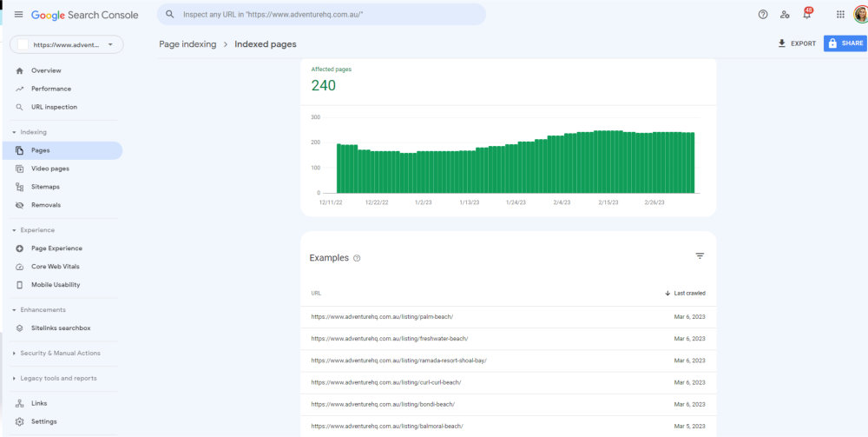Screen dimensions: 868x437
Task: Click the Video pages icon
Action: point(20,169)
